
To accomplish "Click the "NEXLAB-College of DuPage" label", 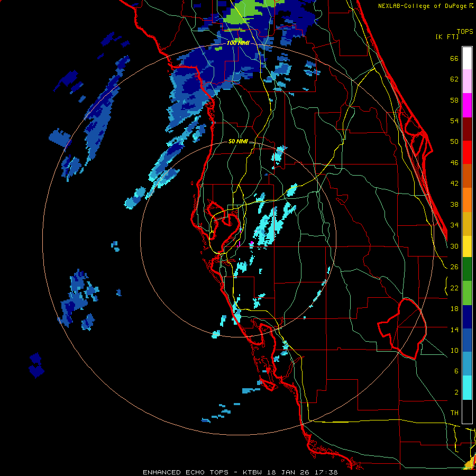I will click(x=422, y=6).
